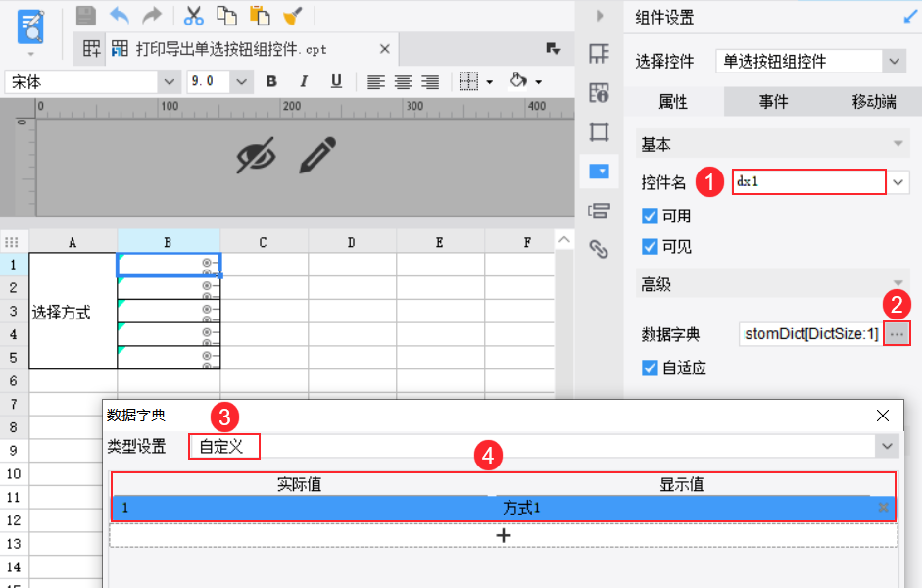Select row with 方式1 in dictionary table
The width and height of the screenshot is (922, 588).
pos(504,508)
